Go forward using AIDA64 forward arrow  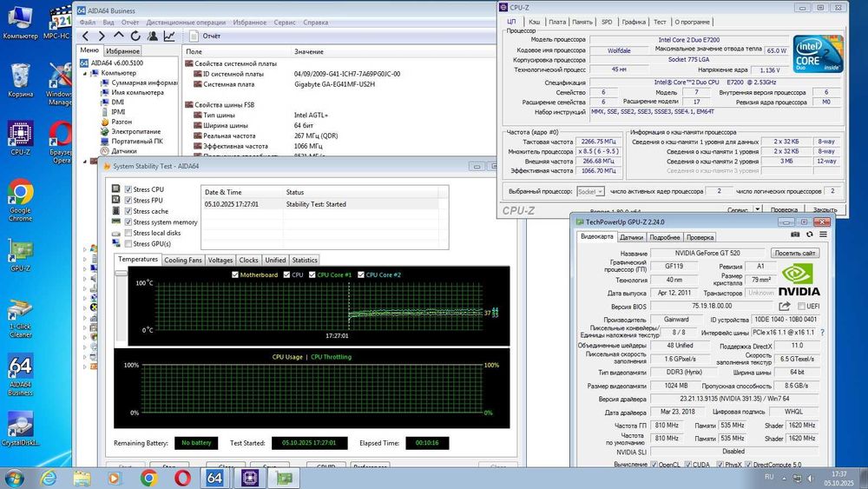(x=102, y=36)
